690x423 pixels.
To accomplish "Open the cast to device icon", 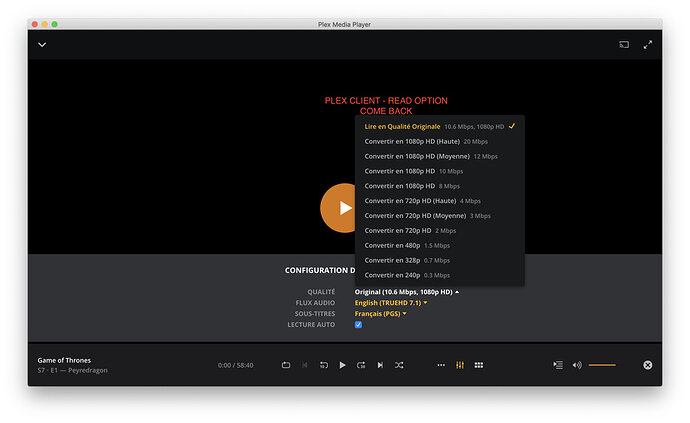I will 624,44.
